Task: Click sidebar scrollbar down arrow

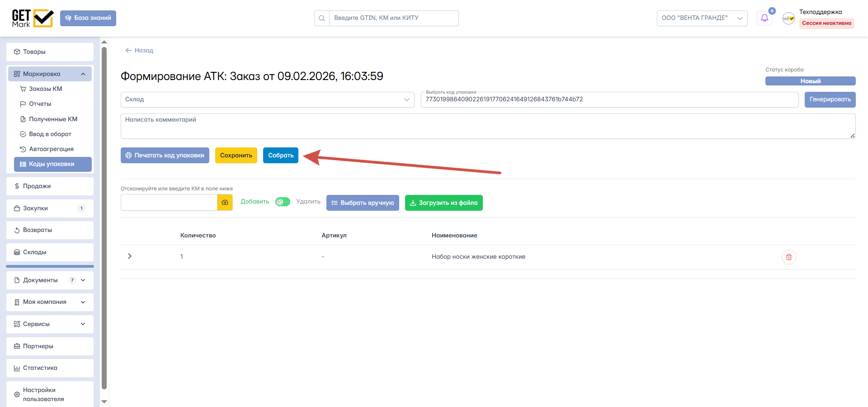Action: (104, 402)
